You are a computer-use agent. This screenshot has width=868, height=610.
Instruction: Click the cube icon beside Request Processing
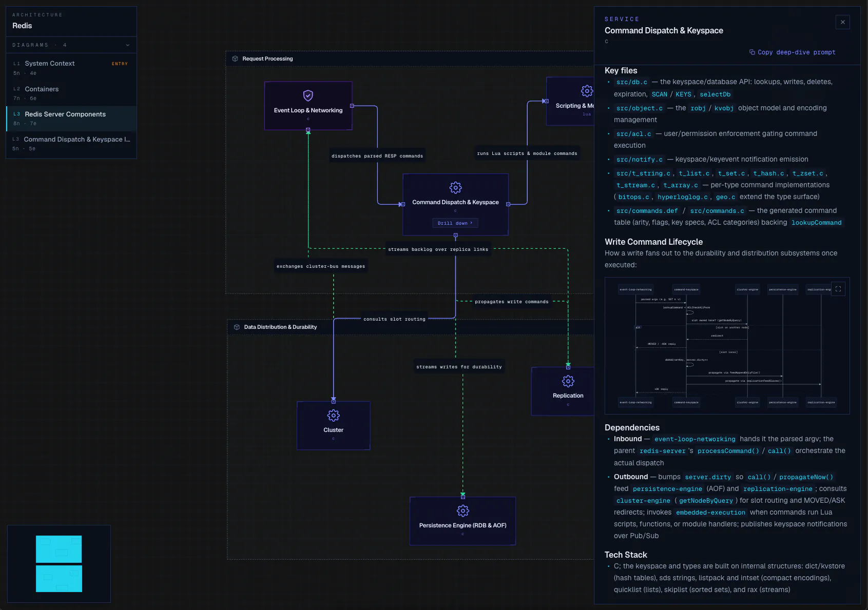pos(235,59)
